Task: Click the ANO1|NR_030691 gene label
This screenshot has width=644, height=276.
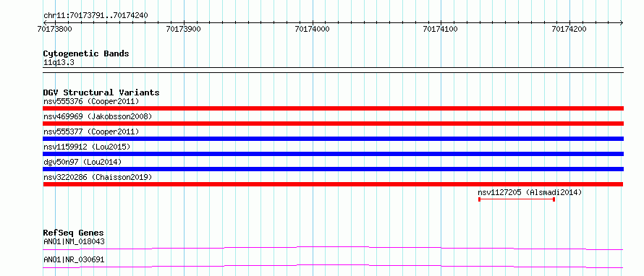Action: (74, 259)
